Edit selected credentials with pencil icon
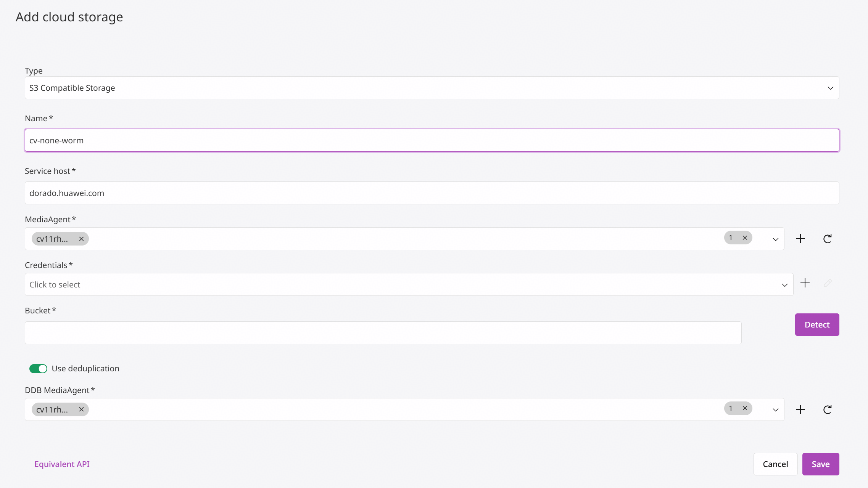 pos(828,283)
